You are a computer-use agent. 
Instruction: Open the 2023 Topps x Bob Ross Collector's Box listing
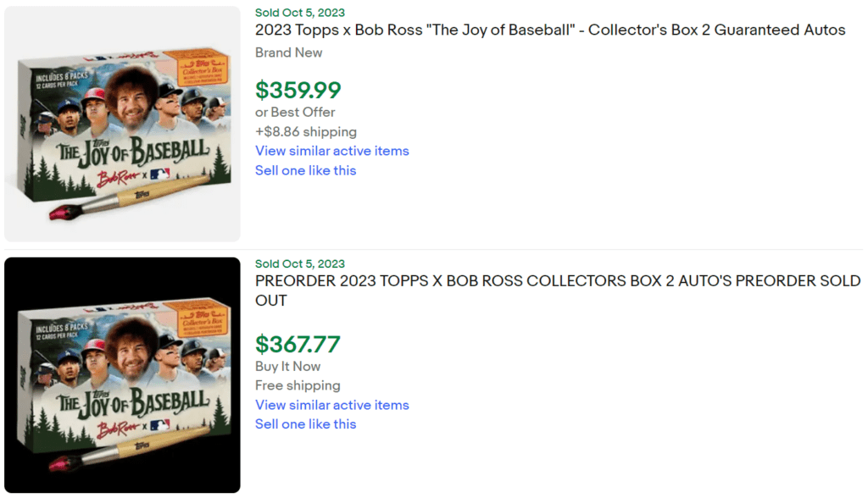point(549,30)
